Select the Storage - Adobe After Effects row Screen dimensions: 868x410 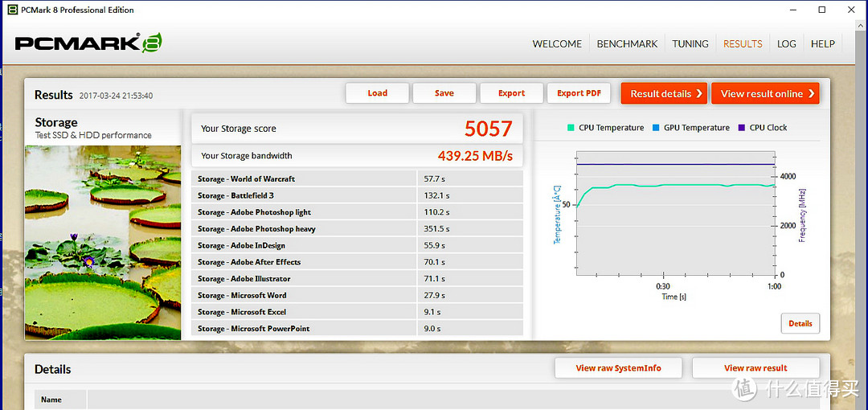(x=357, y=262)
